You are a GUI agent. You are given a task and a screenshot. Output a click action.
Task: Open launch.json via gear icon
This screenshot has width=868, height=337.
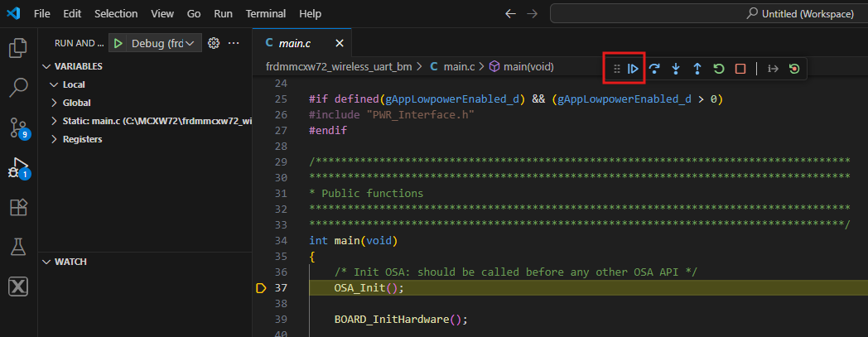pos(214,43)
